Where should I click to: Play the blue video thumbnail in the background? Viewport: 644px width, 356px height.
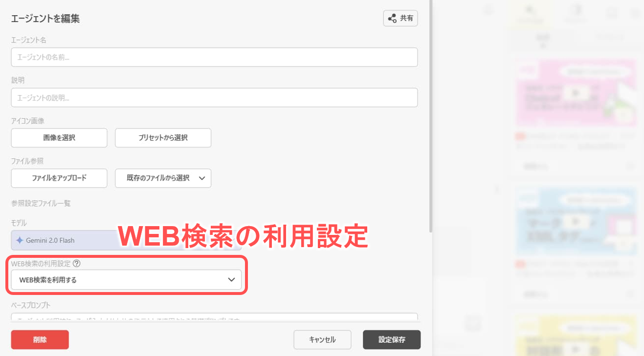click(x=575, y=221)
